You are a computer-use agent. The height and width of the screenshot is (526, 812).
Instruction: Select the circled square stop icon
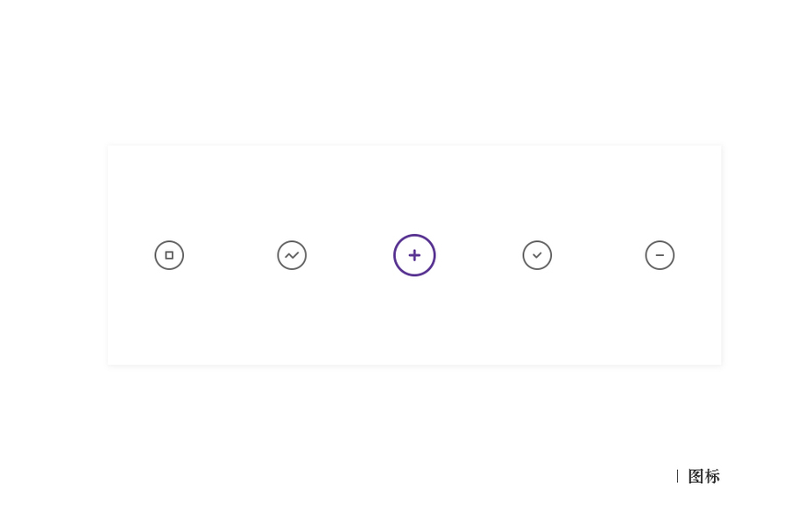click(x=169, y=255)
